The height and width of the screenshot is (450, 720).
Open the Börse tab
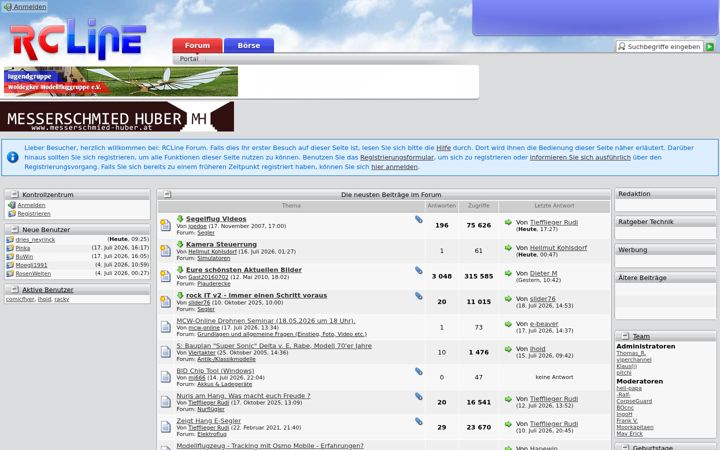point(249,45)
